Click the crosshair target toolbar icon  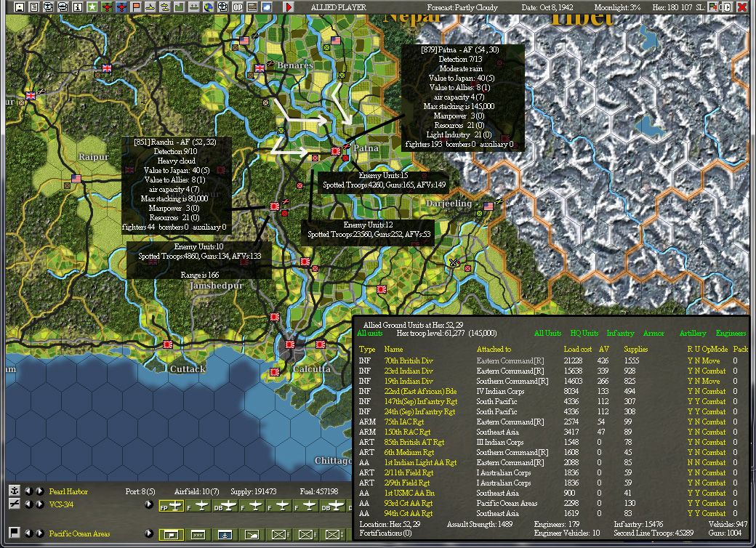click(x=222, y=7)
